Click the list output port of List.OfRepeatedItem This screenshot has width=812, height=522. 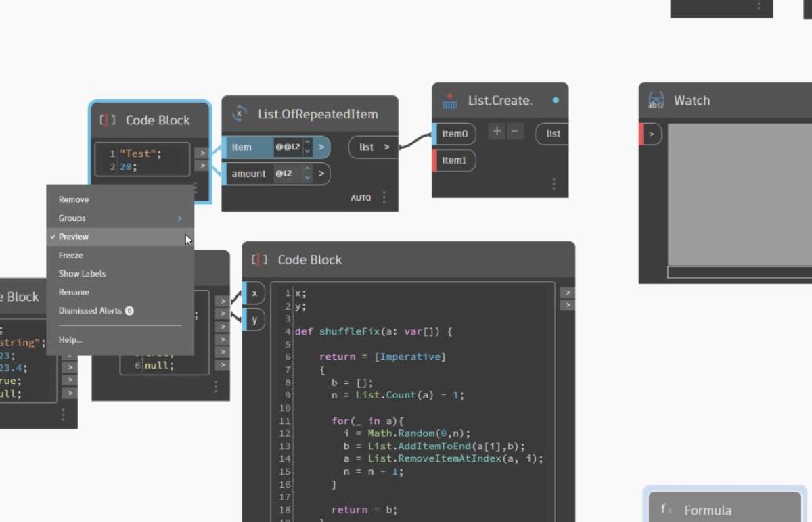click(x=374, y=147)
